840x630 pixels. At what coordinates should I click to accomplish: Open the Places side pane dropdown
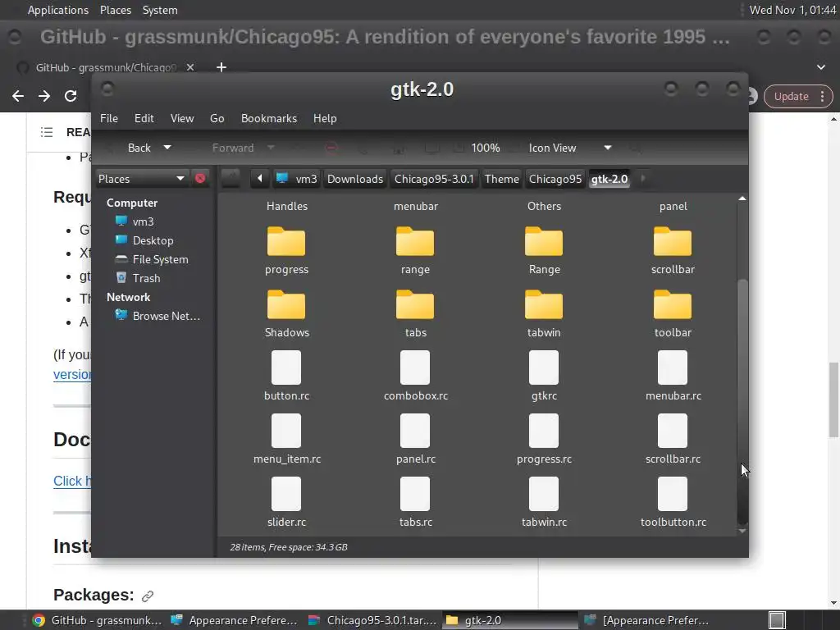click(x=141, y=178)
